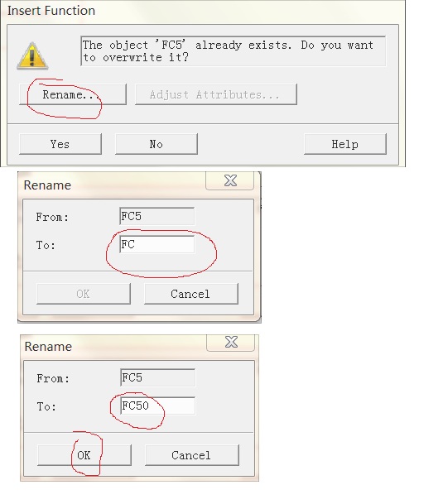Click title bar of Rename dialog containing 'FC50'
Viewport: 443px width, 504px height.
113,347
